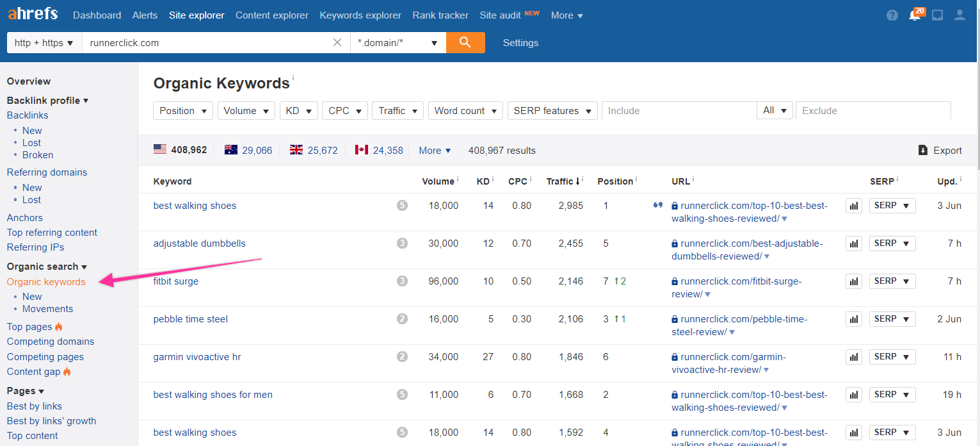Click the SERP features badge 5 for best walking shoes

point(402,206)
